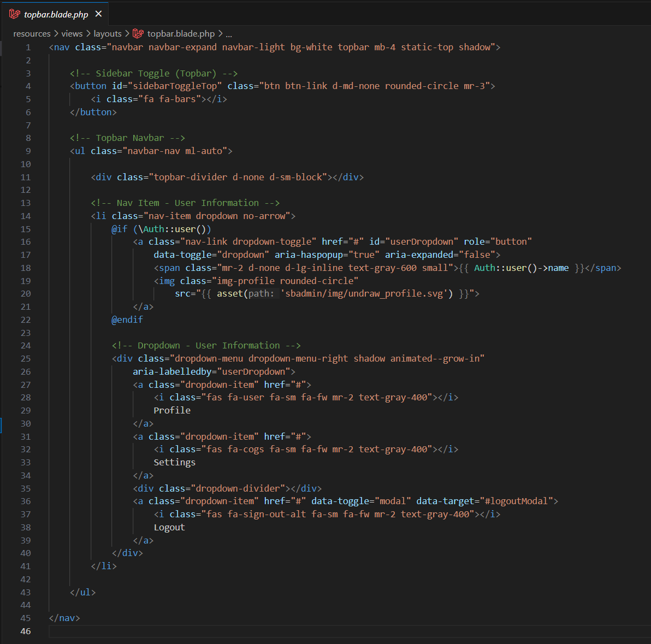Viewport: 651px width, 644px height.
Task: Click the @if directive on line 15
Action: [x=120, y=229]
